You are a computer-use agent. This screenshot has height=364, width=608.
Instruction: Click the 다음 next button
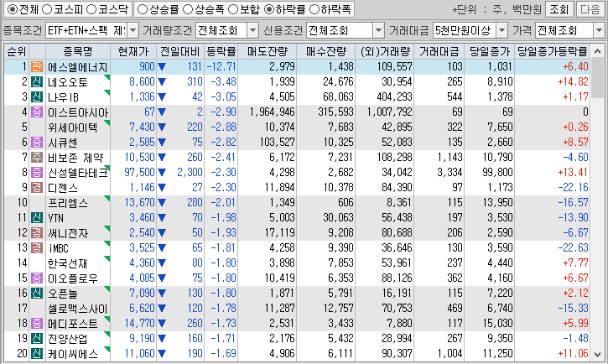pos(590,9)
